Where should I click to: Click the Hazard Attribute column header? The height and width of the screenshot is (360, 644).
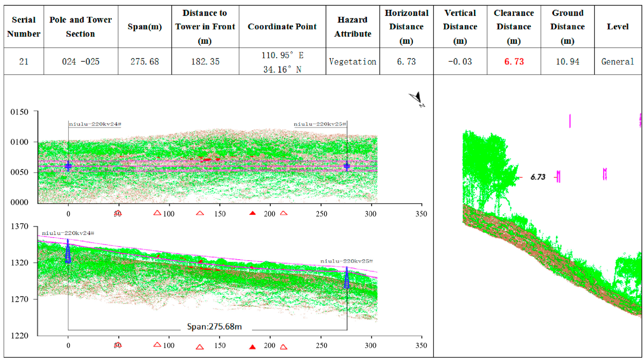pyautogui.click(x=353, y=26)
